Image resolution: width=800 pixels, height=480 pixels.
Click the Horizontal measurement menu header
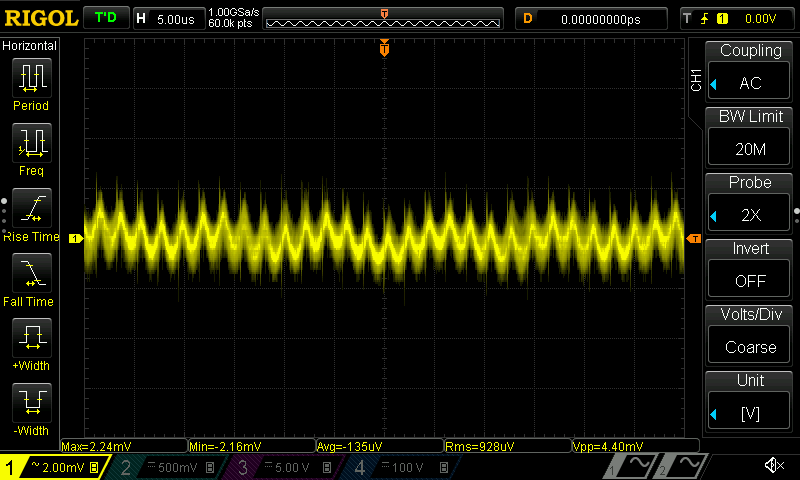(30, 46)
